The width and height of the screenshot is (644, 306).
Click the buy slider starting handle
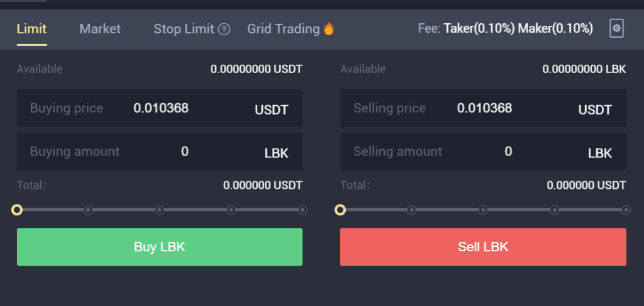pos(17,210)
